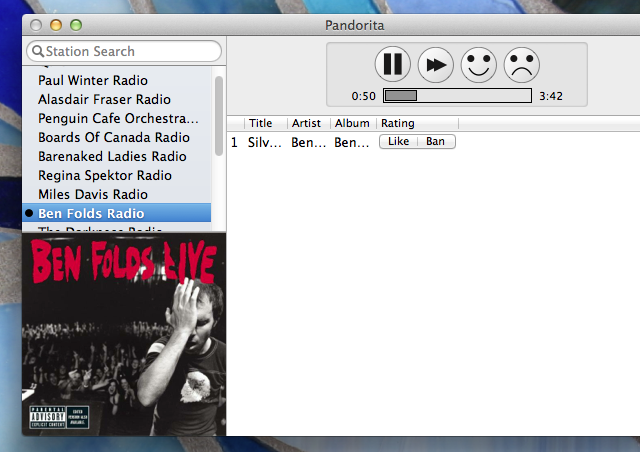Viewport: 640px width, 452px height.
Task: Select Barenaked Ladies Radio station
Action: (117, 156)
